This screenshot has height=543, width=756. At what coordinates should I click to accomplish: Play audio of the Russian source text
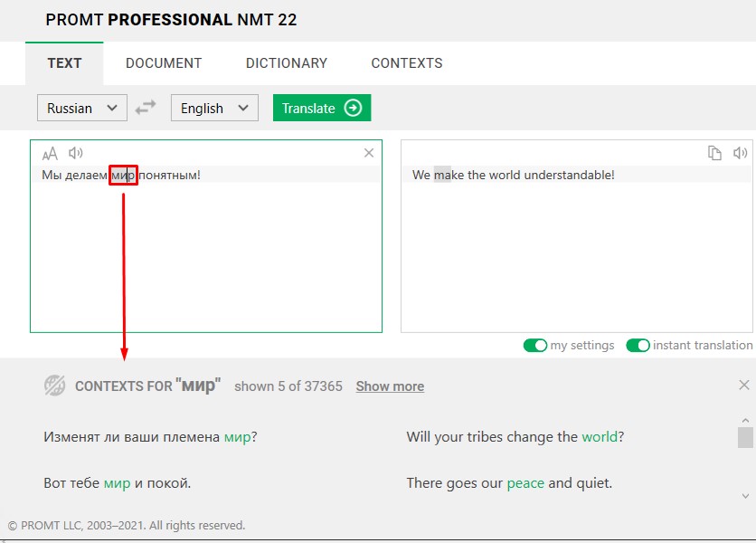point(76,154)
